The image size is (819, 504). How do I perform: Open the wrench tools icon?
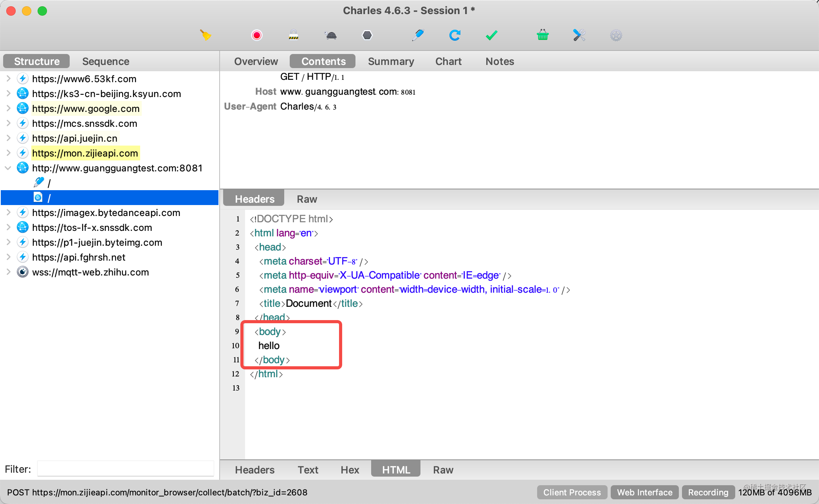pos(579,35)
